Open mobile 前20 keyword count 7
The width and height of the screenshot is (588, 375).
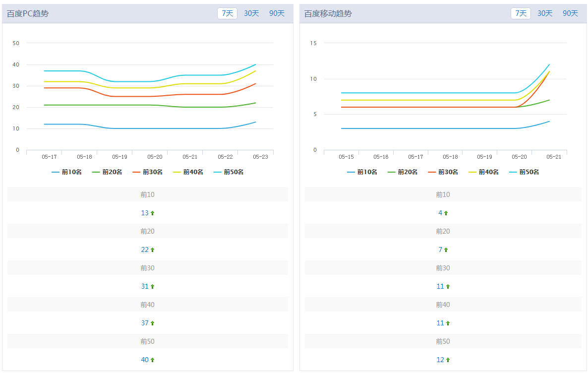[x=440, y=250]
